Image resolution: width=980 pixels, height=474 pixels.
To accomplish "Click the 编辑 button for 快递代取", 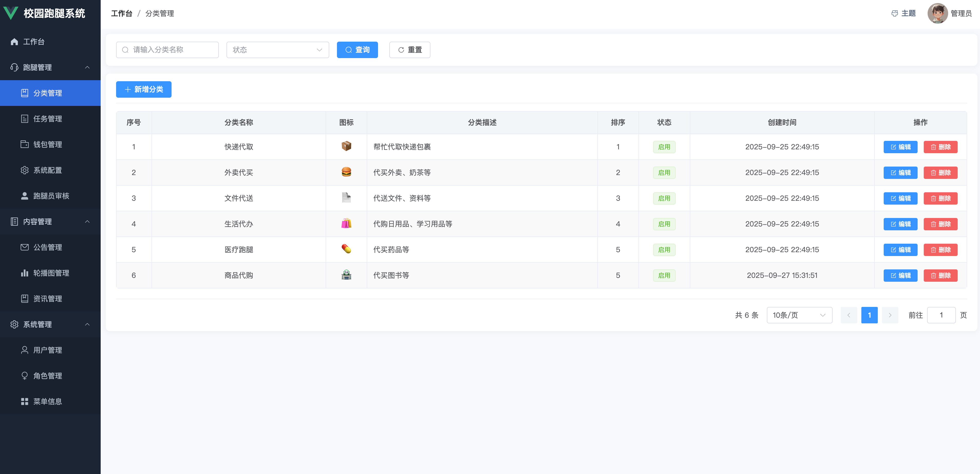I will point(900,147).
